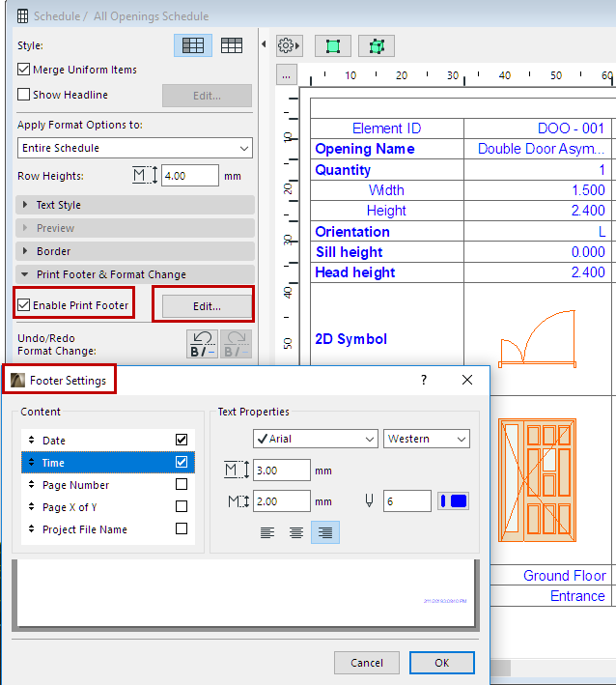The height and width of the screenshot is (685, 616).
Task: Select the first schedule style icon
Action: click(193, 45)
